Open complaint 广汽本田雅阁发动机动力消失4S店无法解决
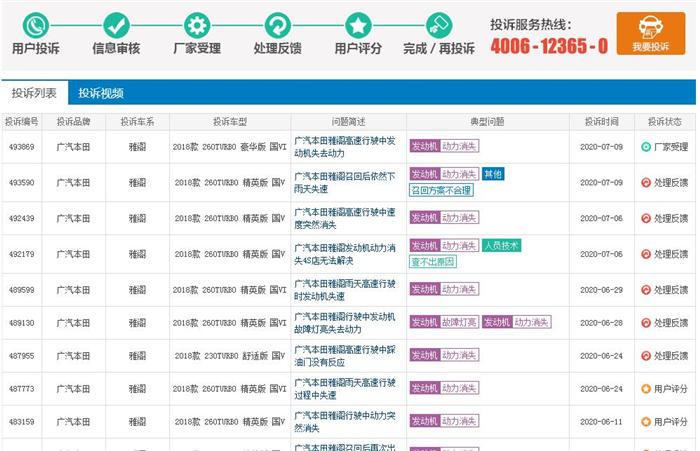The image size is (700, 451). point(345,254)
